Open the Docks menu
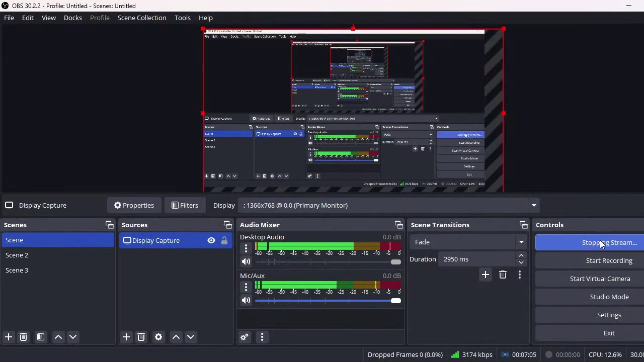Screen dimensions: 644x362 click(x=73, y=18)
